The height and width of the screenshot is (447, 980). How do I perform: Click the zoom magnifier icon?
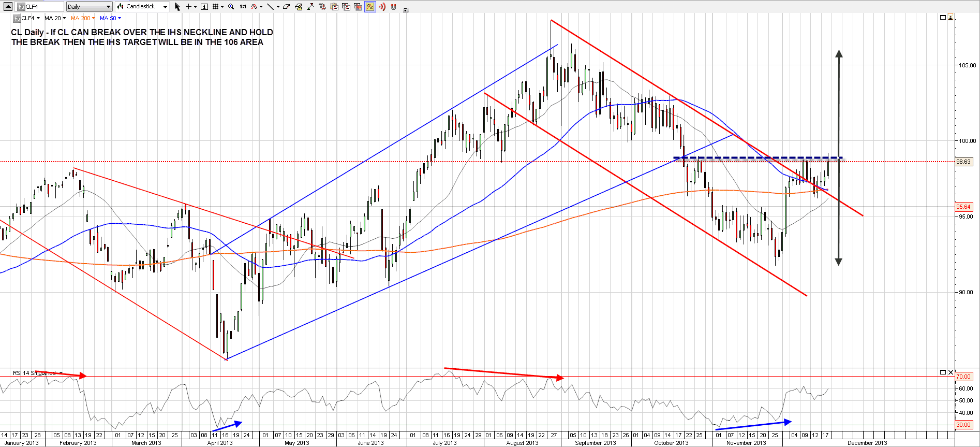coord(231,7)
